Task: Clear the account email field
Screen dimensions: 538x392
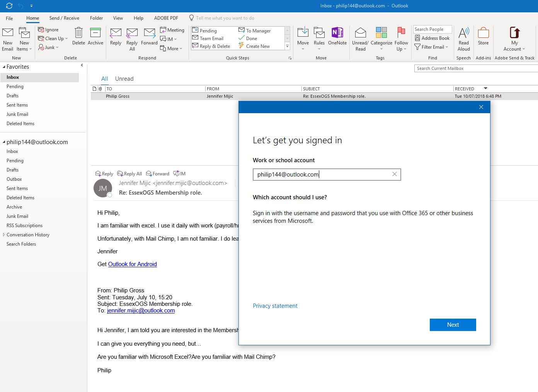Action: click(x=395, y=174)
